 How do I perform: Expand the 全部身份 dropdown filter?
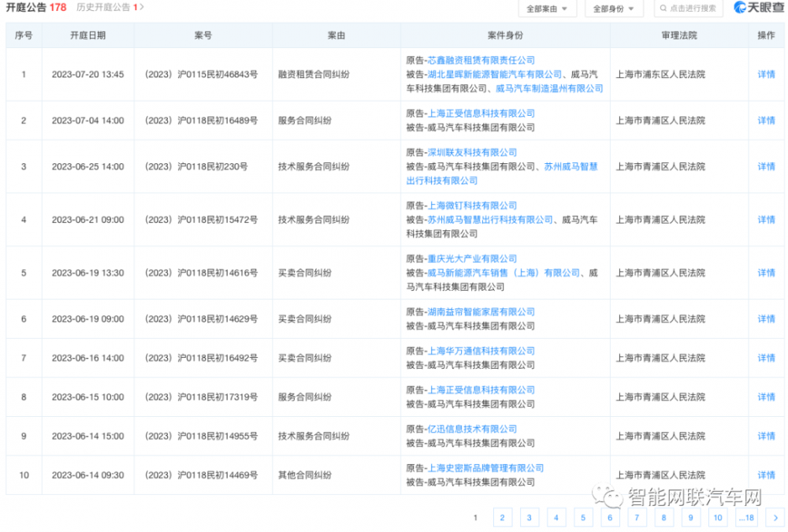pos(612,9)
